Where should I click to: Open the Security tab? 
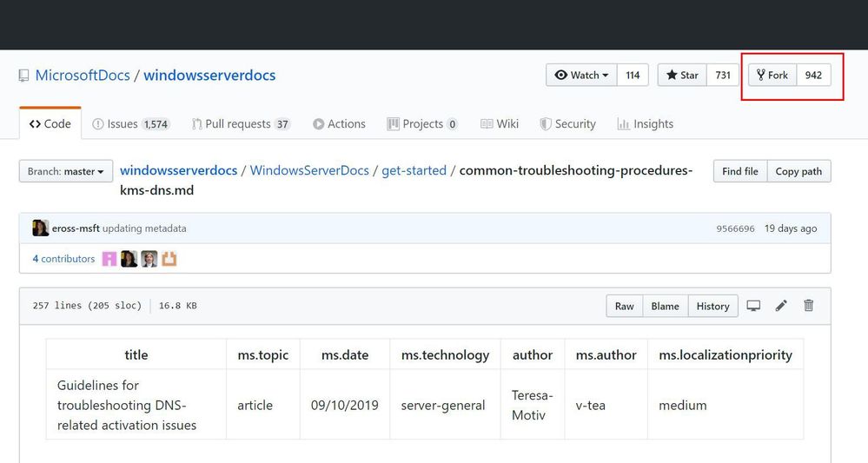pos(568,124)
